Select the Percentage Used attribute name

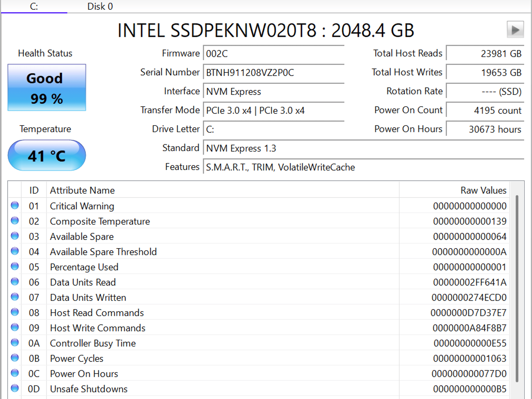(84, 267)
